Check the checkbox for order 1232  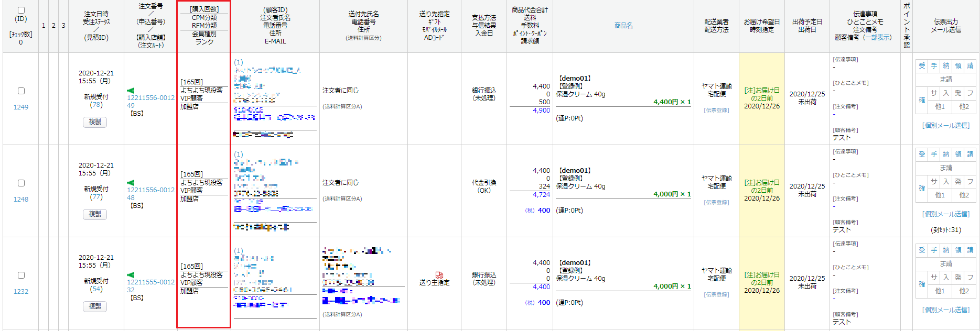(x=21, y=275)
